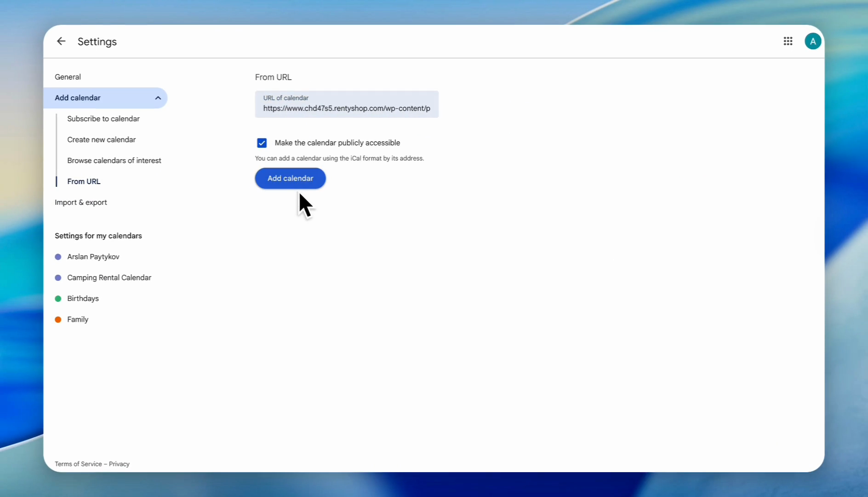Open the General settings section
The image size is (868, 497).
tap(68, 76)
